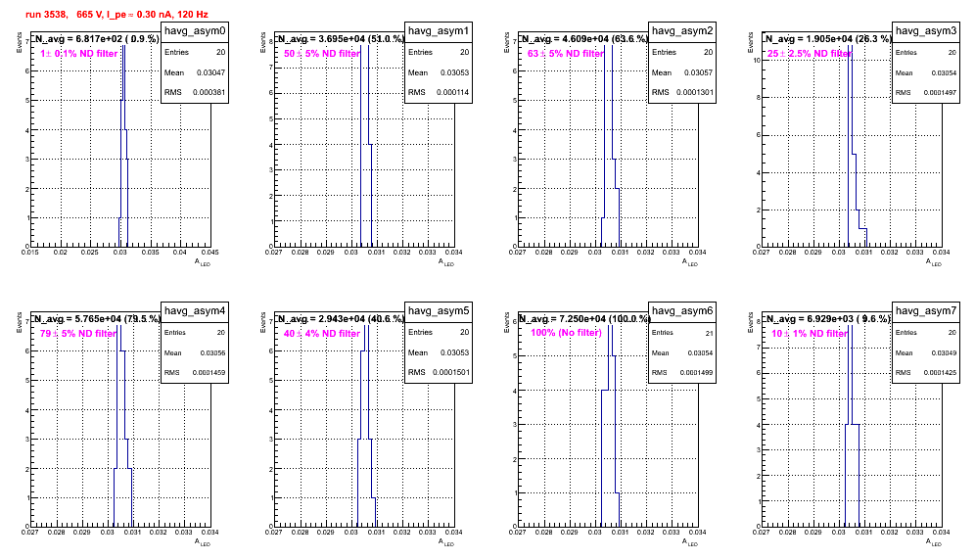Screen dimensions: 975x560
Task: Select the havg_asym4 stats box title
Action: (x=195, y=311)
